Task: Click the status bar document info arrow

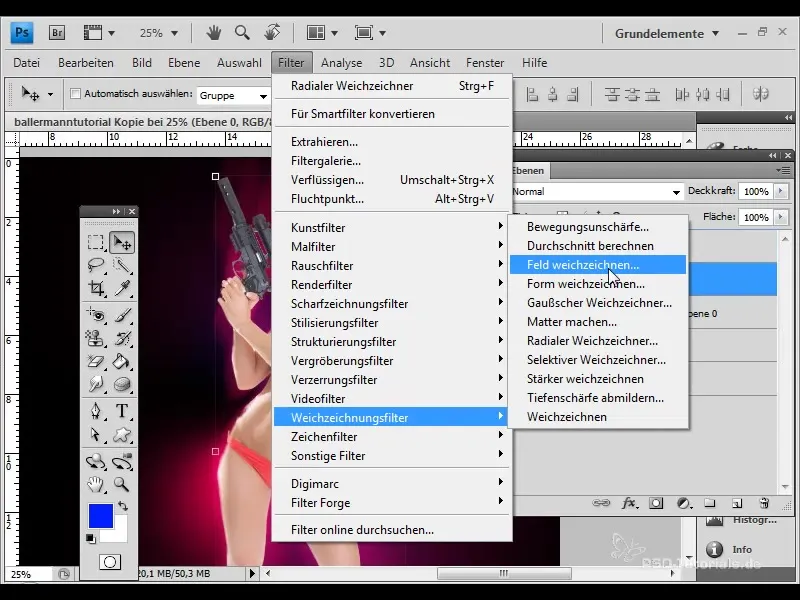Action: click(252, 573)
